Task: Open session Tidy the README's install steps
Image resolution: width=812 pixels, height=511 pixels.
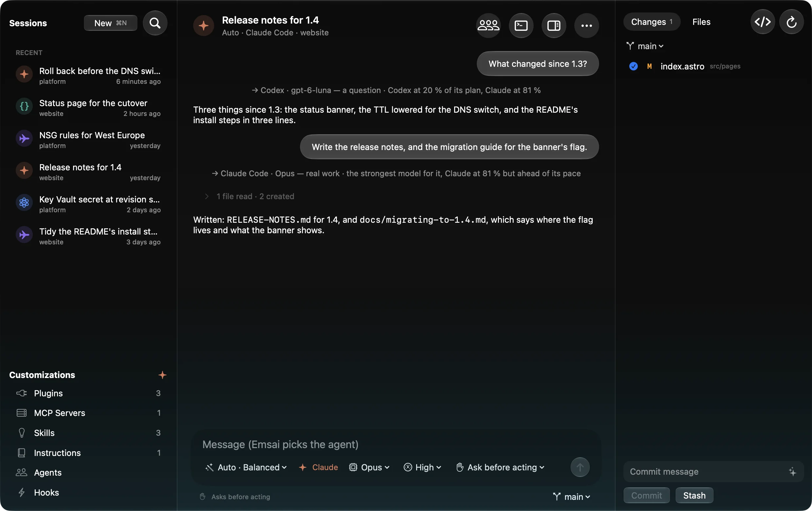Action: [x=88, y=236]
